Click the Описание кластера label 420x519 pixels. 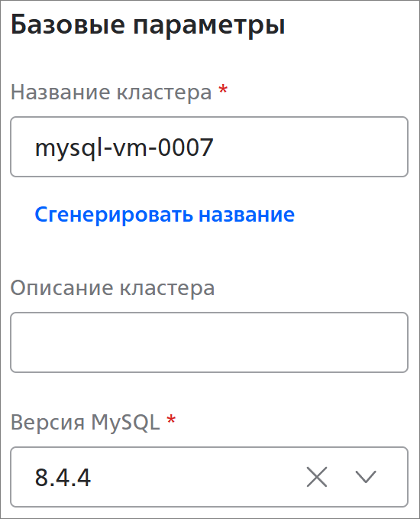[x=113, y=288]
